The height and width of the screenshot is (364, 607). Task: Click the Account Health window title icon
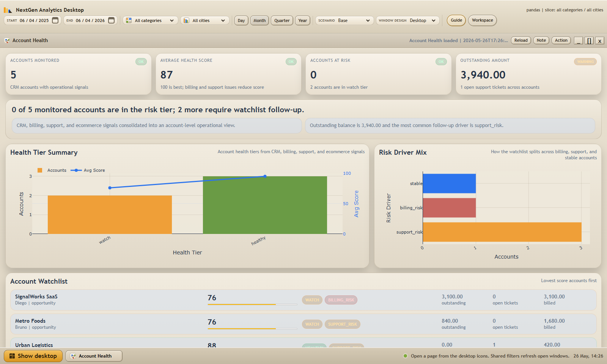pos(7,41)
